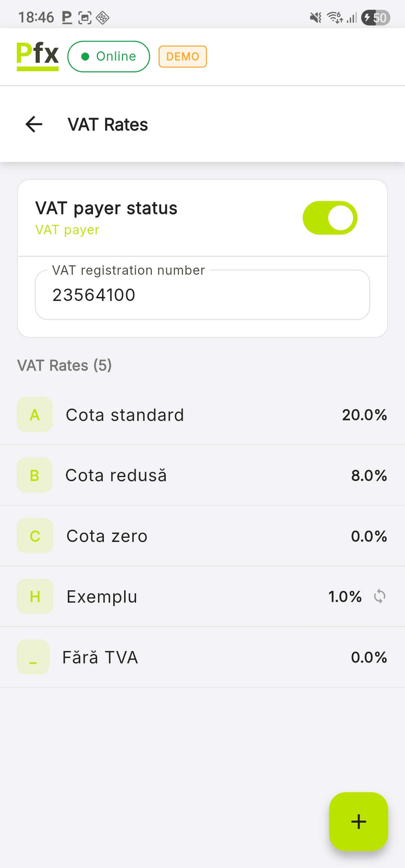Tap the green plus add button

[x=358, y=821]
